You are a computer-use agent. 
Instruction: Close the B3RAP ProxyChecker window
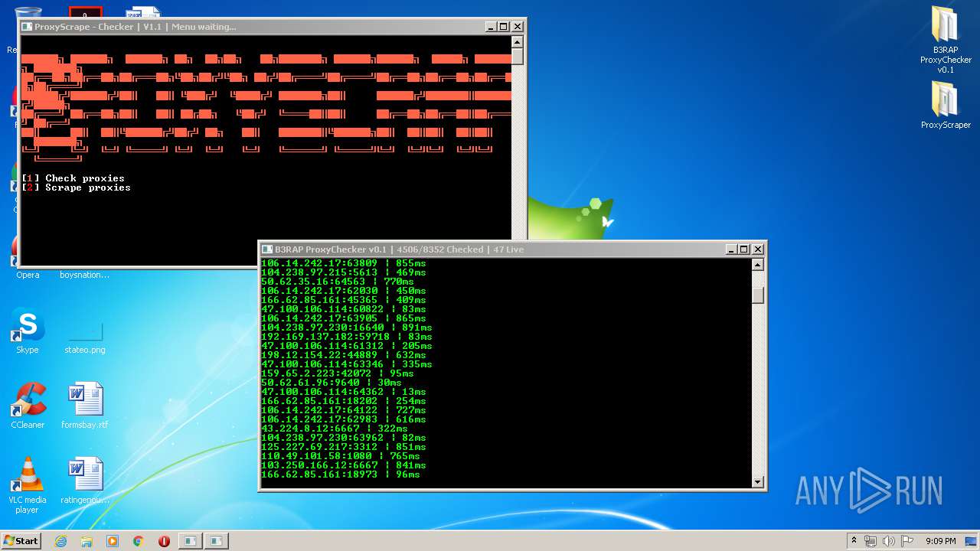point(758,249)
